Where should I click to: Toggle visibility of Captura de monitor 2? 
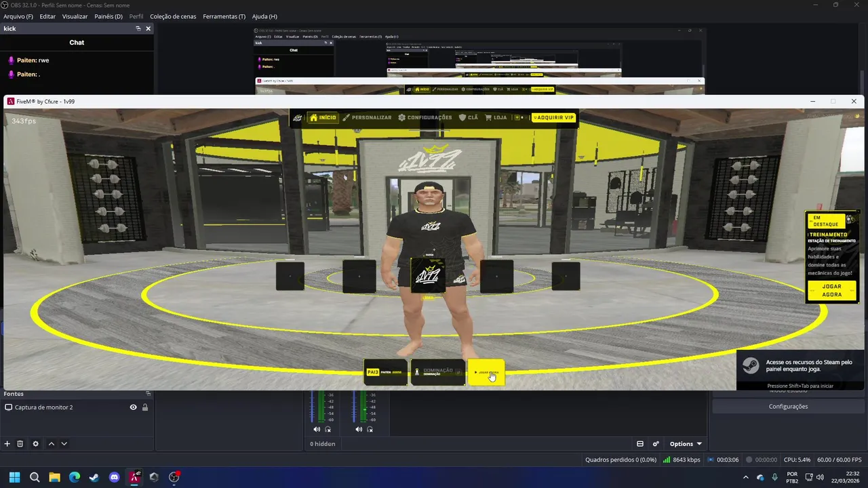click(x=133, y=407)
